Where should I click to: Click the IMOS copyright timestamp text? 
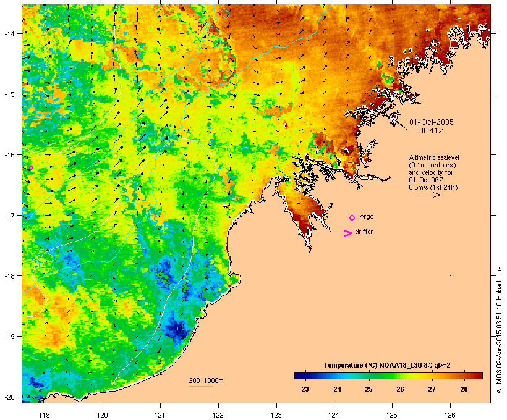pyautogui.click(x=499, y=330)
